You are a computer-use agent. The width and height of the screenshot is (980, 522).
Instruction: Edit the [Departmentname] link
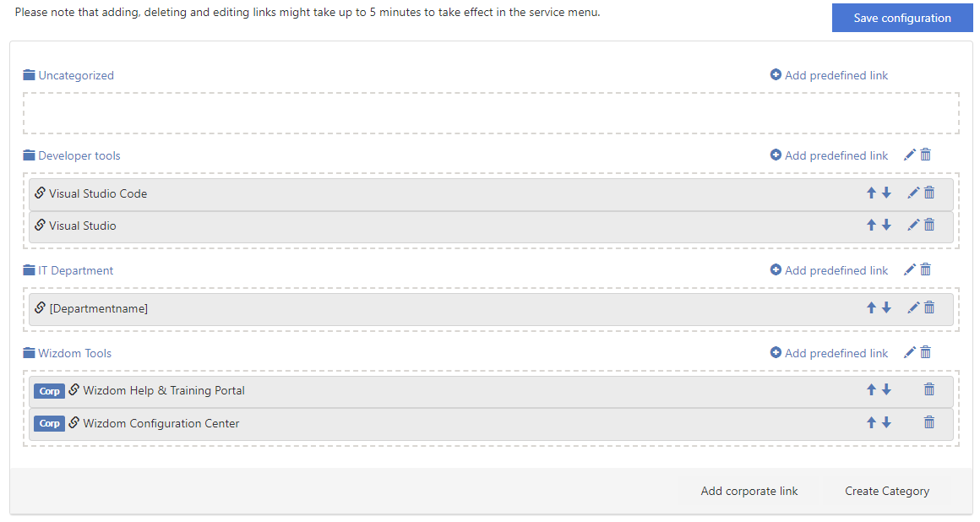912,307
